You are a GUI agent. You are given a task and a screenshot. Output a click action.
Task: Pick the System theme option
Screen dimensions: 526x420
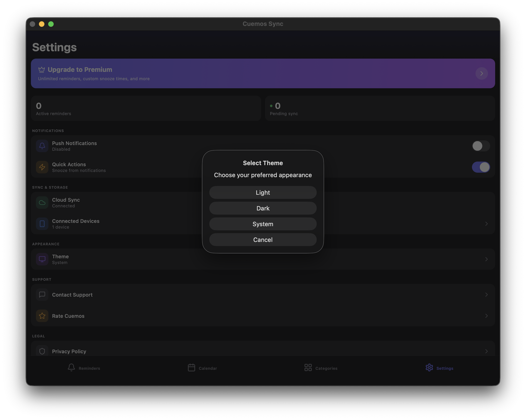click(263, 224)
